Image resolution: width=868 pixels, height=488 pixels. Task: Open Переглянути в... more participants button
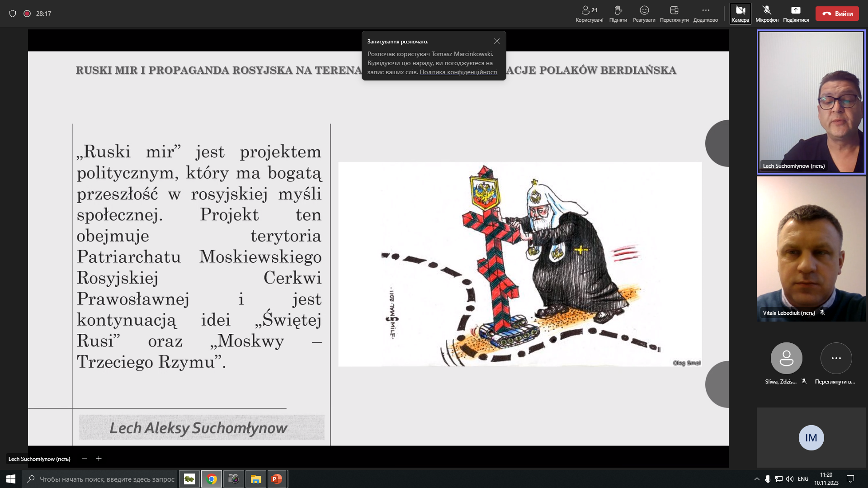click(x=836, y=358)
